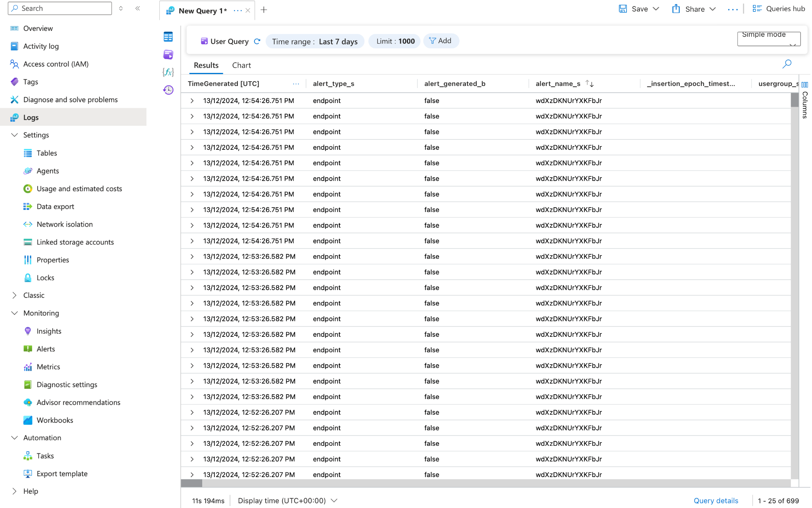This screenshot has width=812, height=508.
Task: Expand the first 12:53:26.582 PM result row
Action: (192, 256)
